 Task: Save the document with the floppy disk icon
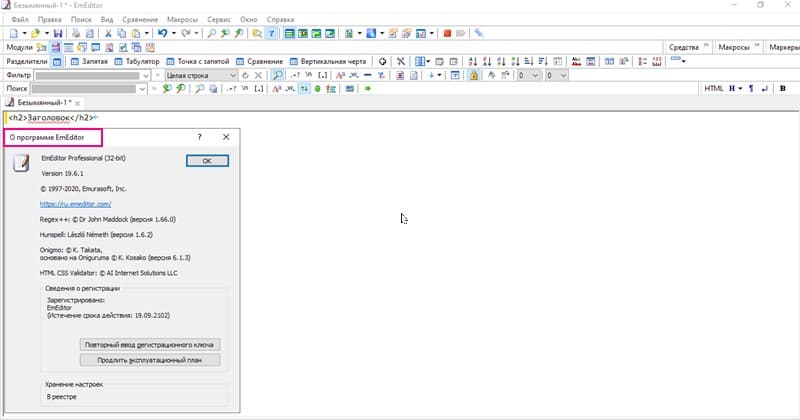58,33
